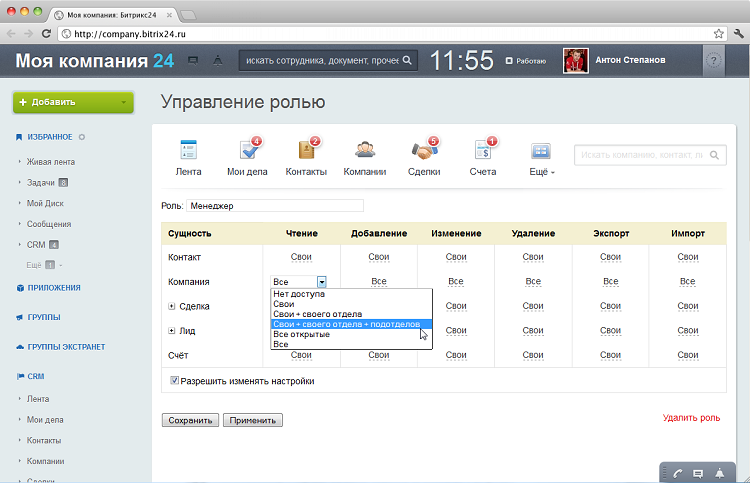Reload the browser page
750x483 pixels.
click(x=46, y=33)
